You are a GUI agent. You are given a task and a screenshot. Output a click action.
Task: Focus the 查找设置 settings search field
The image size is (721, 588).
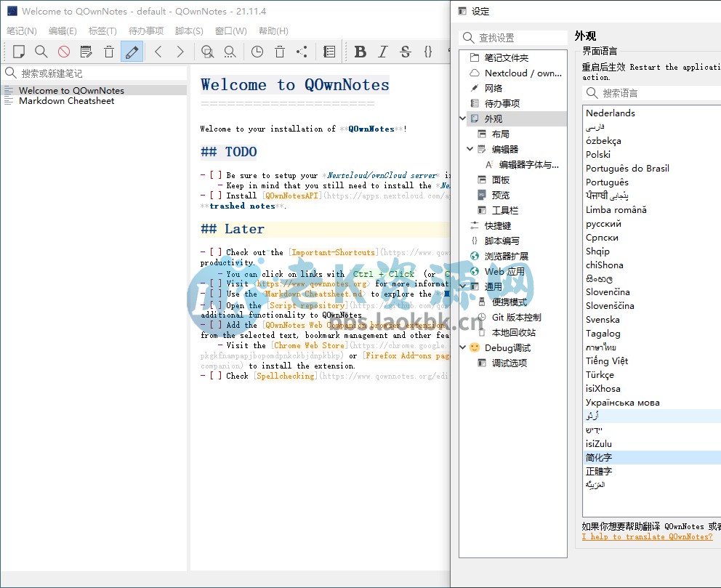513,38
